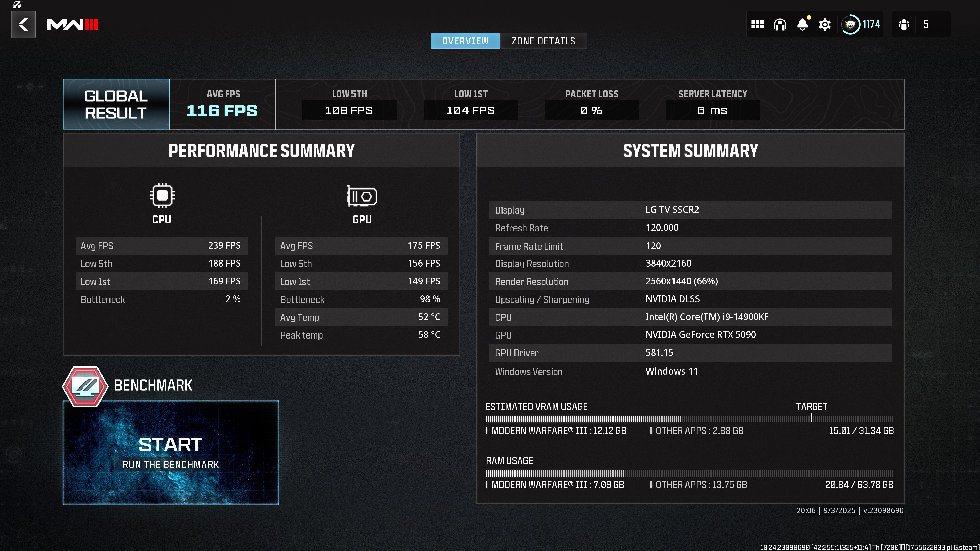This screenshot has height=551, width=980.
Task: Click the Performance Summary heading
Action: 261,151
